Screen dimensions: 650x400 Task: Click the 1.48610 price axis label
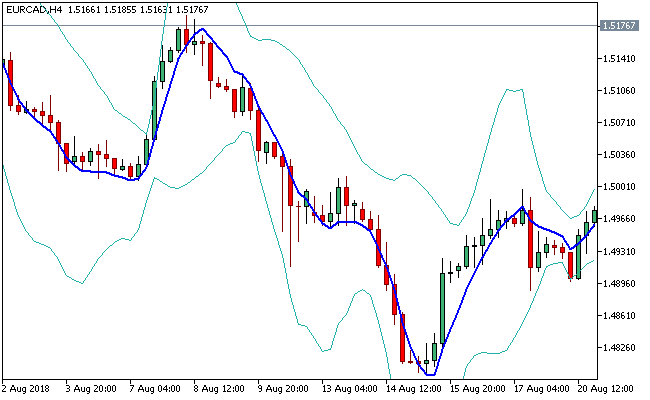(620, 316)
